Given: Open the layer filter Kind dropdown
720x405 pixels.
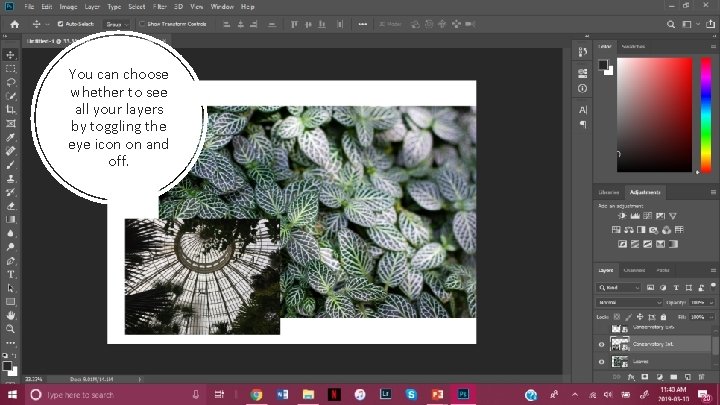Looking at the screenshot, I should 619,288.
